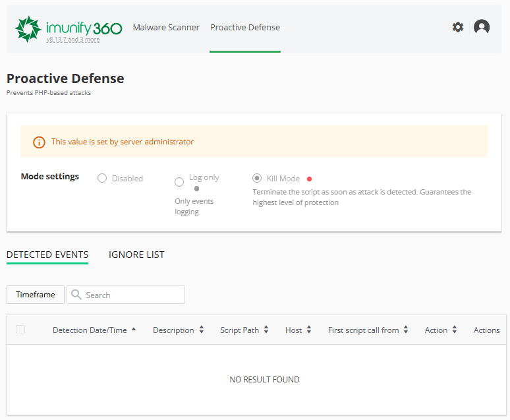
Task: Open settings via the gear icon
Action: [458, 27]
